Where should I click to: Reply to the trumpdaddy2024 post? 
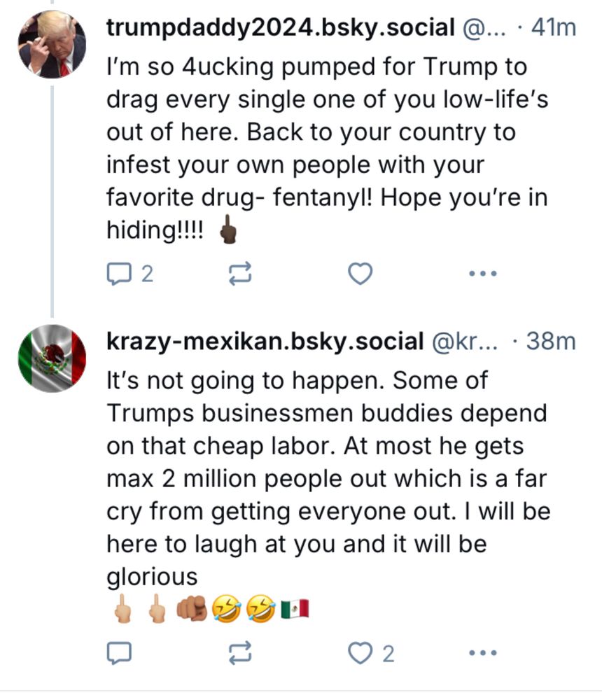(116, 274)
